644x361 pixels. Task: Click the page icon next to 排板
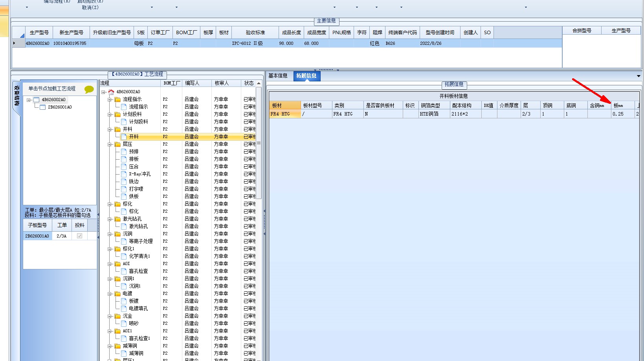(124, 159)
